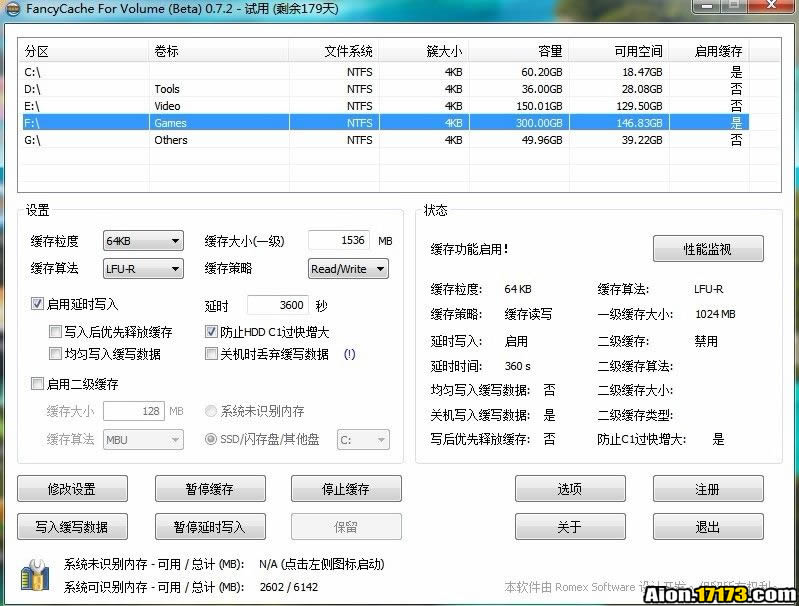The width and height of the screenshot is (799, 606).
Task: Open 选项 options button
Action: click(570, 489)
